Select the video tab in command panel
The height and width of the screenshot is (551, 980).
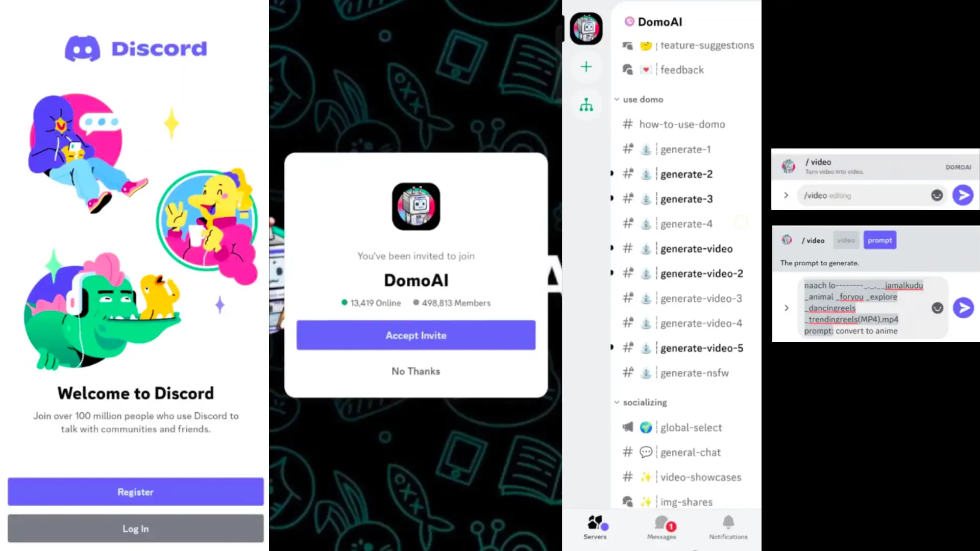pos(845,240)
